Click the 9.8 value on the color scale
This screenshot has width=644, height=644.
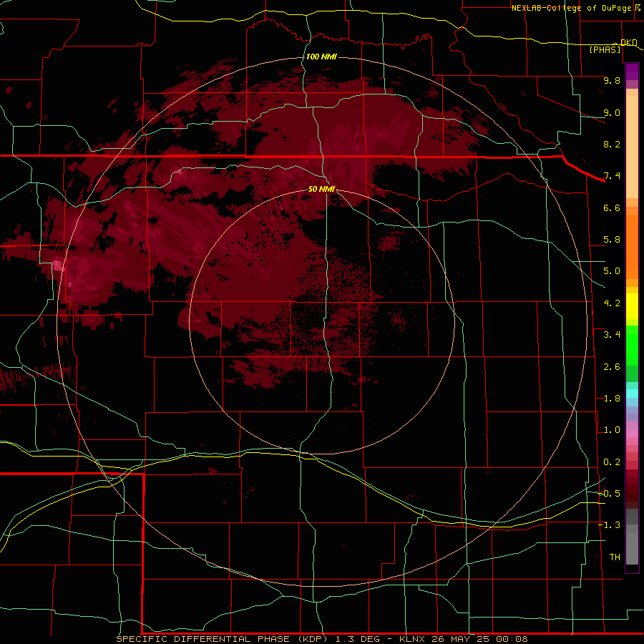pos(612,80)
